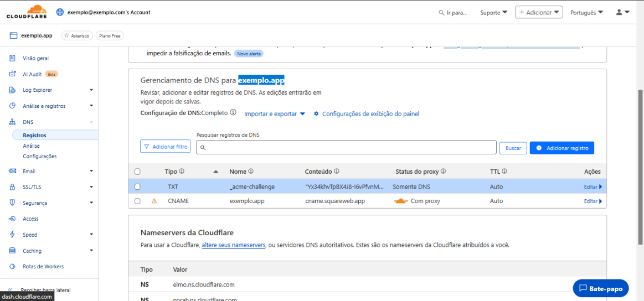Screen dimensions: 644x301
Task: Open Configurações de exibição do painel
Action: coord(367,114)
